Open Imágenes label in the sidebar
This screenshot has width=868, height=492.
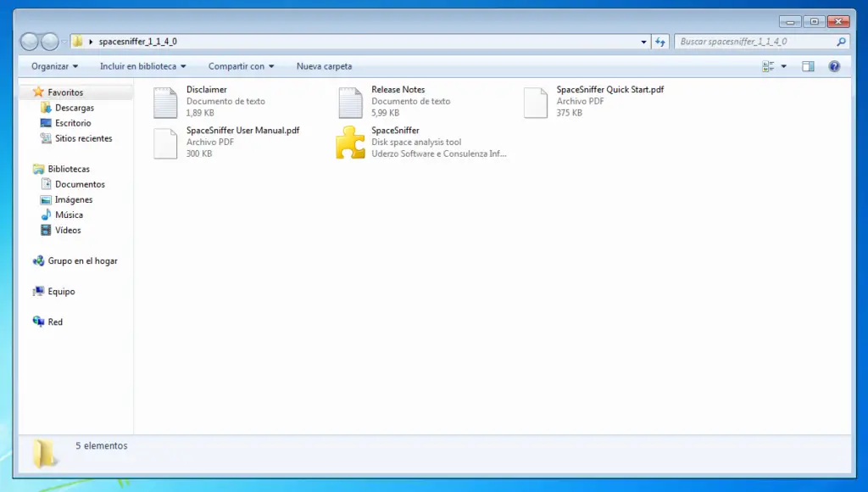[x=74, y=199]
